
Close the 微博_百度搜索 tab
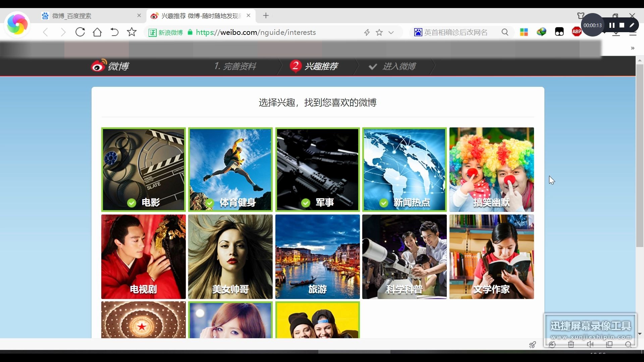pos(139,15)
